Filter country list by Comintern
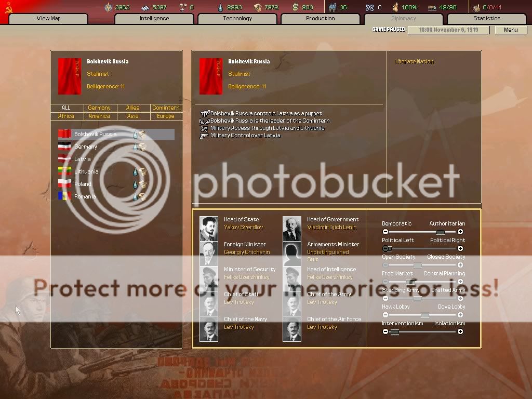The width and height of the screenshot is (532, 399). (x=166, y=108)
